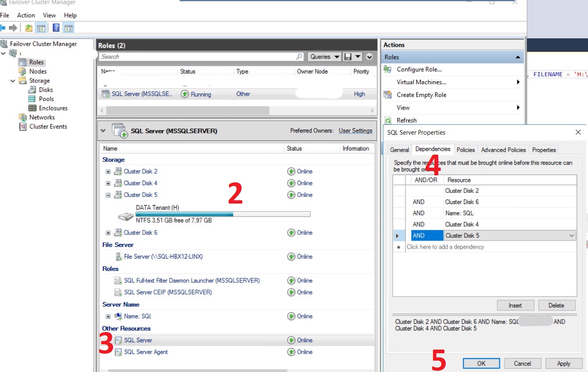Image resolution: width=588 pixels, height=372 pixels.
Task: Click the Cluster Events icon in tree
Action: (23, 126)
